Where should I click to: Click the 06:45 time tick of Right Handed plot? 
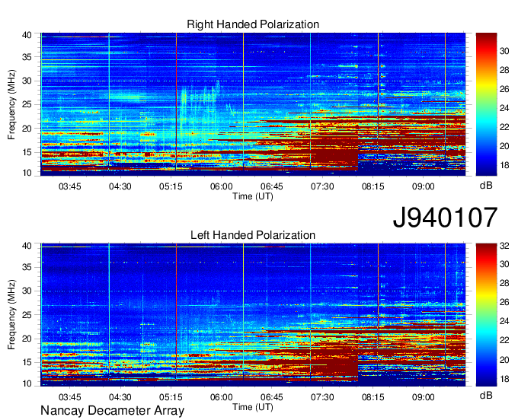click(271, 186)
